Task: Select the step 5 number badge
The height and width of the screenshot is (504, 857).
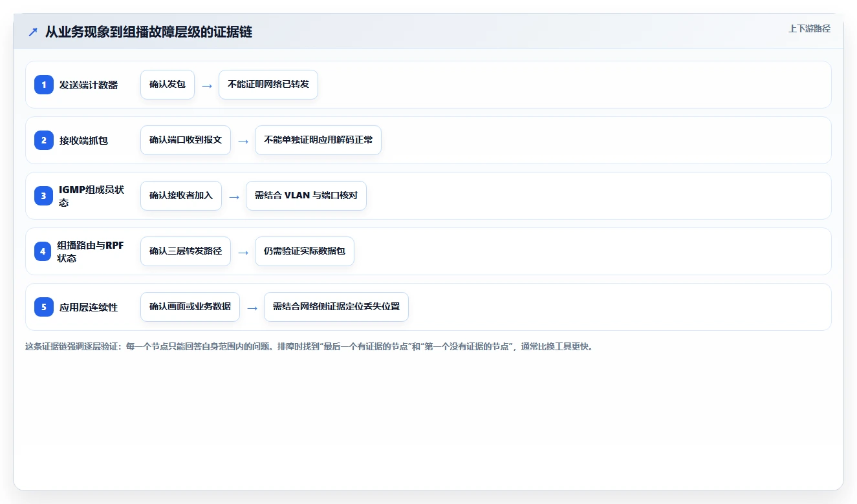Action: [44, 307]
